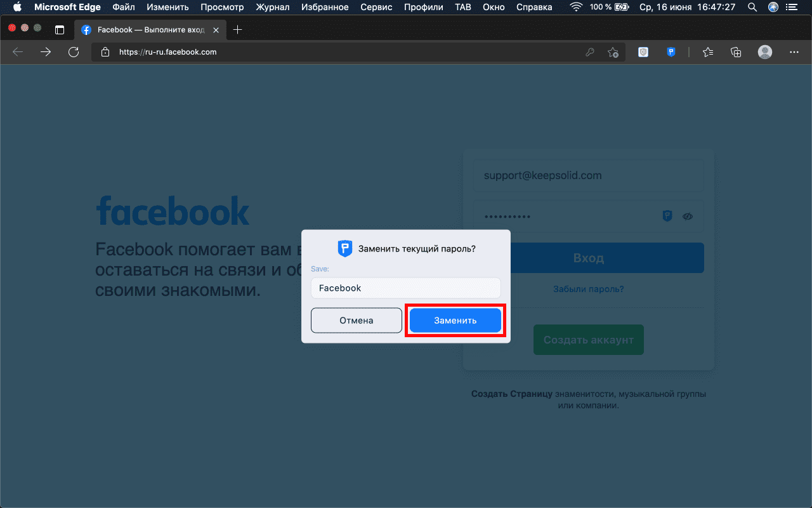Open the Favorites list icon
812x508 pixels.
[708, 52]
